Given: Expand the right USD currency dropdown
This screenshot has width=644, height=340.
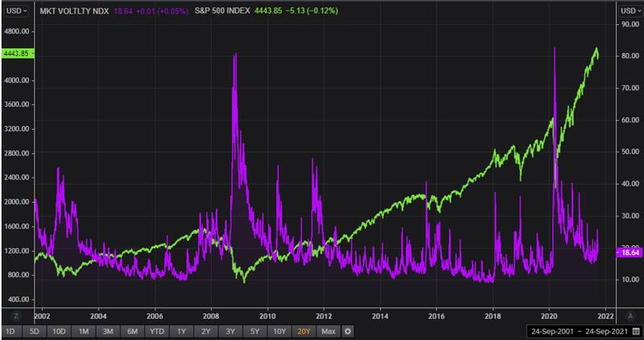Looking at the screenshot, I should click(x=629, y=10).
